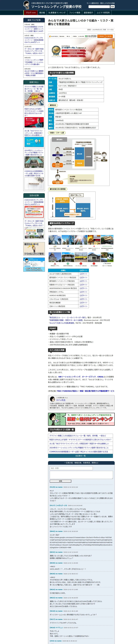138x644 pixels.
Task: Open the Twitter @sl_school_info banner
Action: click(34, 264)
